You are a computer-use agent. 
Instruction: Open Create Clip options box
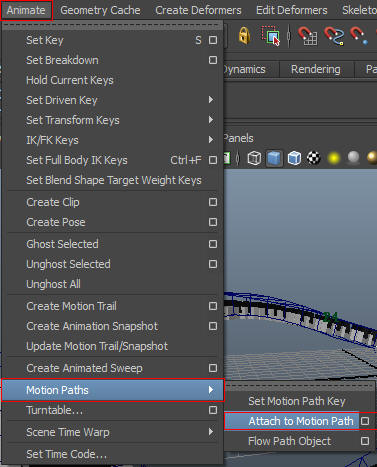pos(213,202)
